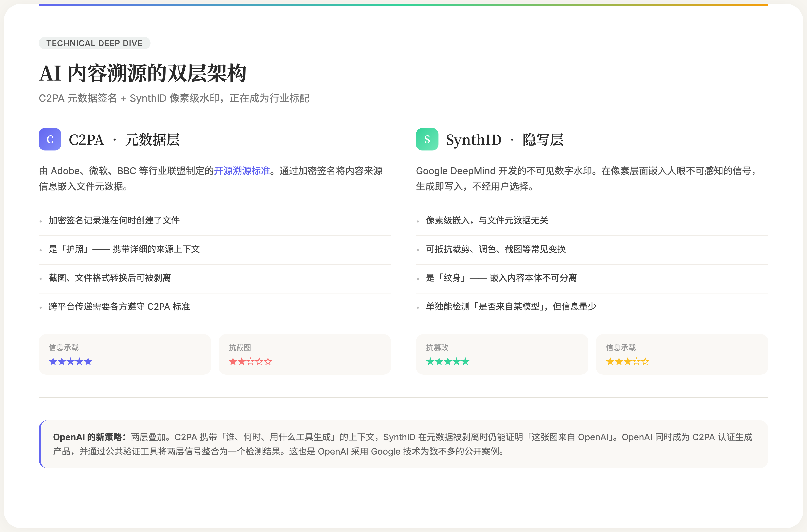Click the 抗篡改 label

coord(437,347)
